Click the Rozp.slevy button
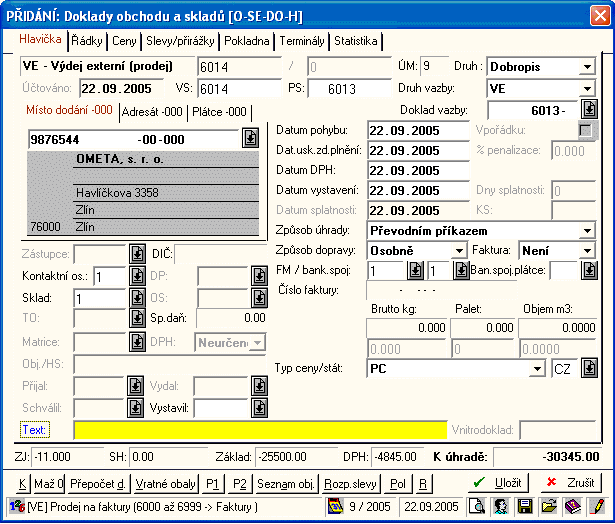615x524 pixels. click(350, 484)
